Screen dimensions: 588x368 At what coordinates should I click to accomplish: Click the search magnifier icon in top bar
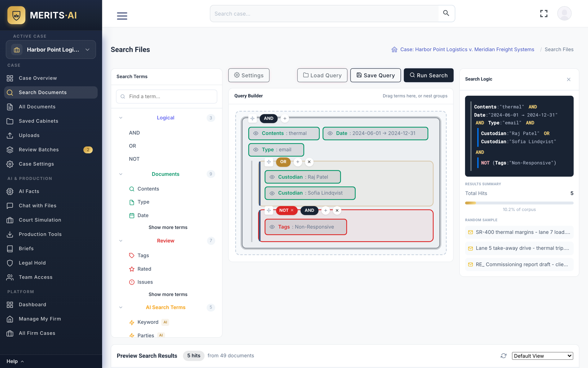point(446,13)
